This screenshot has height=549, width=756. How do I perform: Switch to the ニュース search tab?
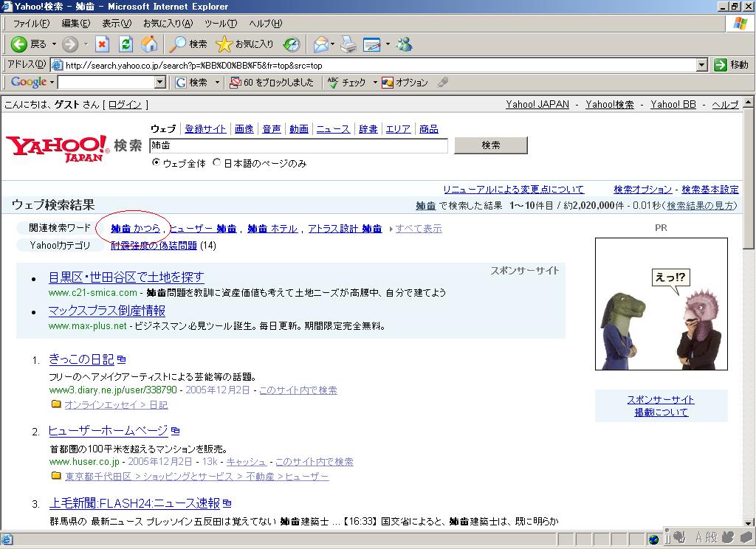[333, 128]
